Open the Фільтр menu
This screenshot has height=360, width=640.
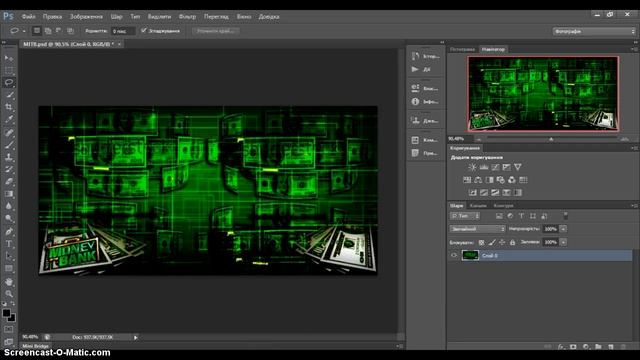pos(187,17)
